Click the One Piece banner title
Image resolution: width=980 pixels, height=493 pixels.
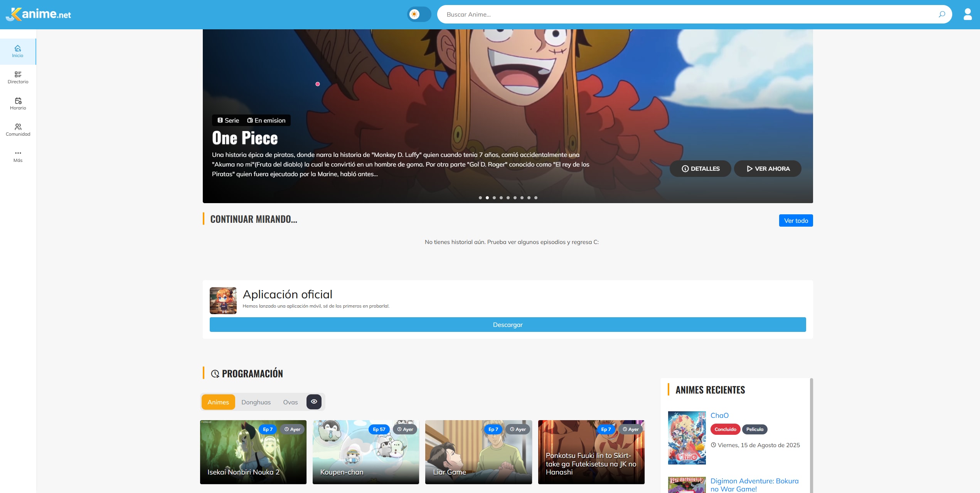pos(245,138)
